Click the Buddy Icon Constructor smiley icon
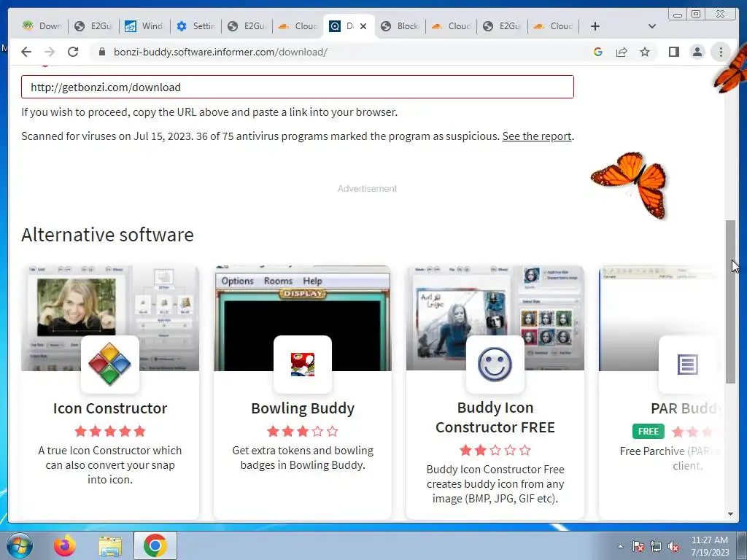The width and height of the screenshot is (747, 560). click(495, 365)
